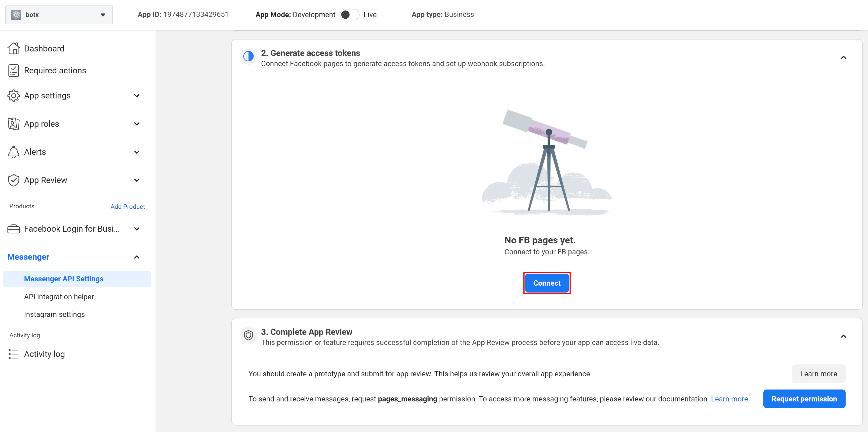The width and height of the screenshot is (868, 432).
Task: Click the blue Learn more documentation link
Action: tap(729, 399)
